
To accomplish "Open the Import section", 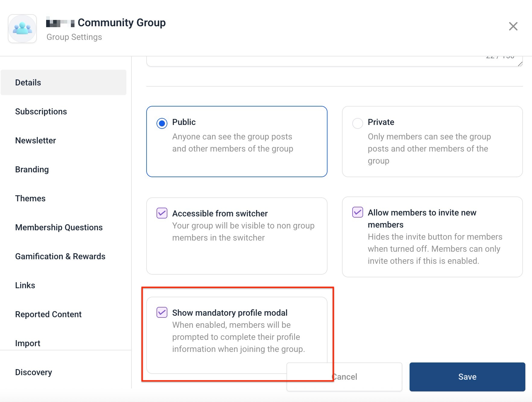I will (28, 343).
